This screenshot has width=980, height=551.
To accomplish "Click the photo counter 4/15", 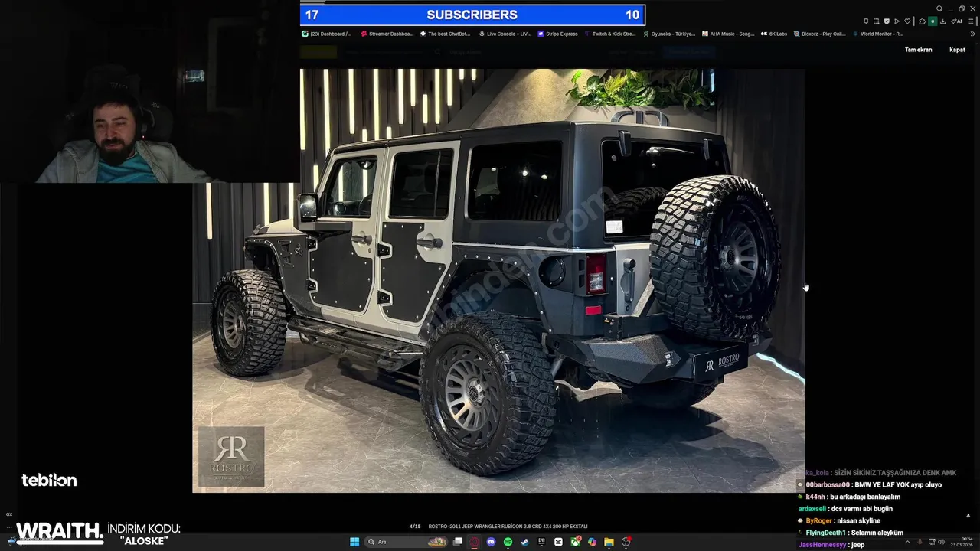I will click(415, 527).
